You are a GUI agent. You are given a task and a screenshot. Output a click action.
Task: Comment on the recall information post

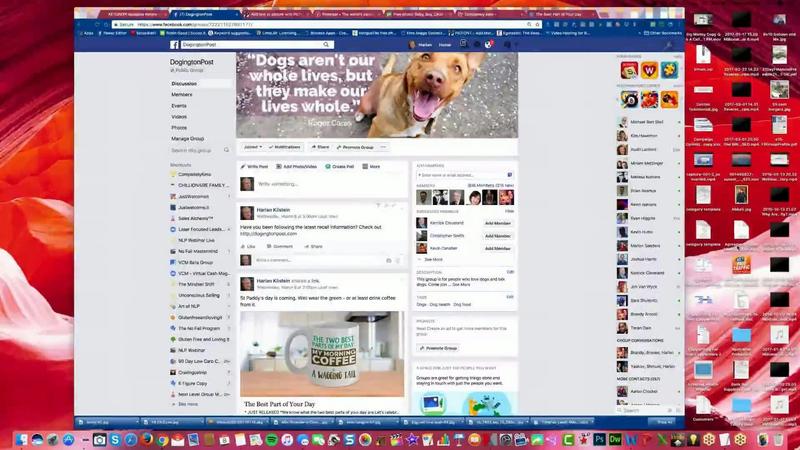click(280, 246)
